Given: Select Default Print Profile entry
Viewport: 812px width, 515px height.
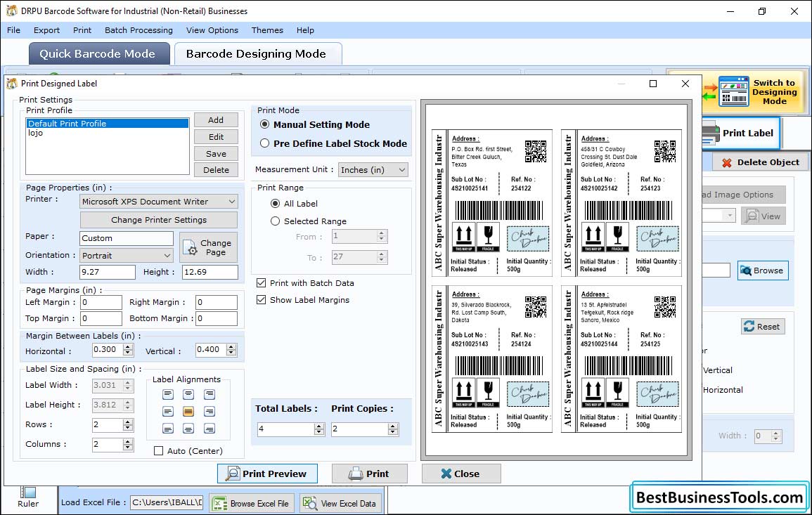Looking at the screenshot, I should pyautogui.click(x=107, y=124).
